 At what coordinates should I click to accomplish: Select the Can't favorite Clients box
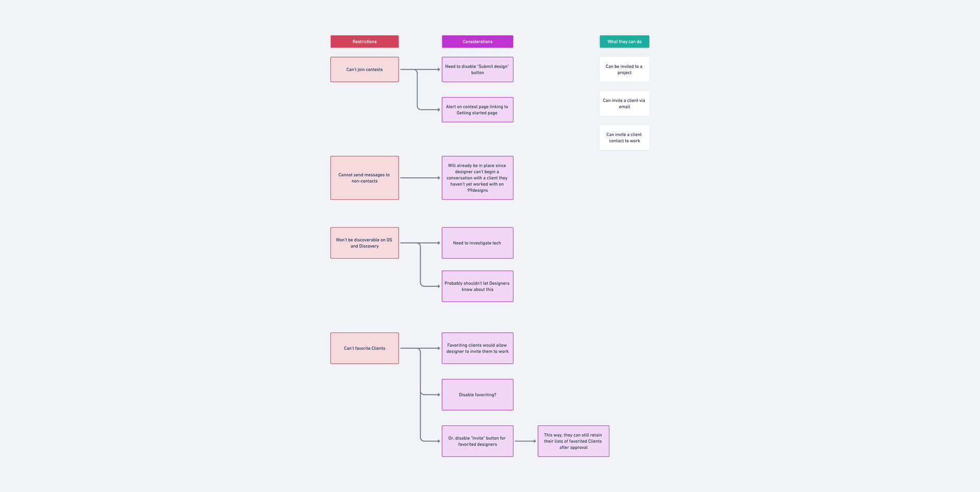364,348
